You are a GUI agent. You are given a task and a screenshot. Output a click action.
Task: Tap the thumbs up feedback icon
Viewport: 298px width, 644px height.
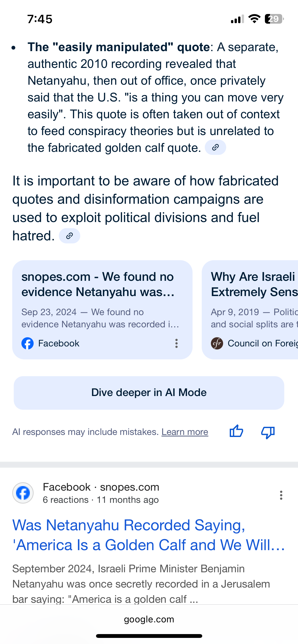[236, 431]
